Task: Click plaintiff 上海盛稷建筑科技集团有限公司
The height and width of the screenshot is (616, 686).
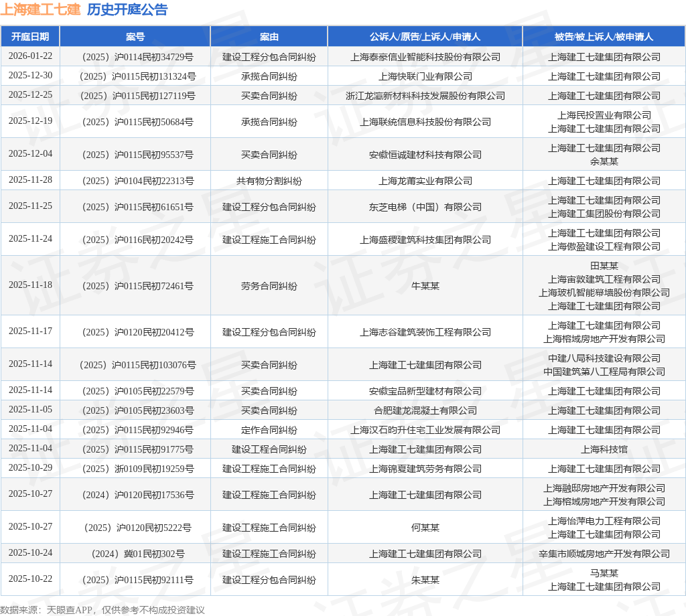Action: point(425,240)
